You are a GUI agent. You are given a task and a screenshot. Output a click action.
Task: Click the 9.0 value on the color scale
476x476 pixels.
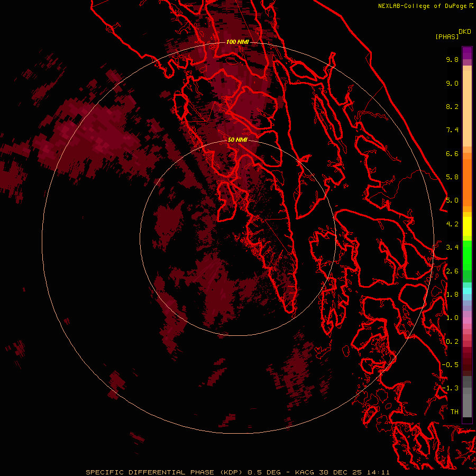(x=452, y=83)
